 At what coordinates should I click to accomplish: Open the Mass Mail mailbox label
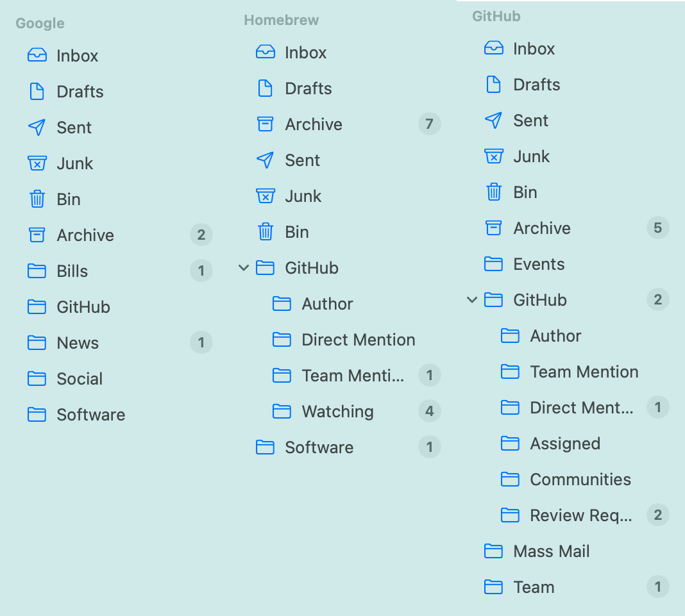[552, 551]
